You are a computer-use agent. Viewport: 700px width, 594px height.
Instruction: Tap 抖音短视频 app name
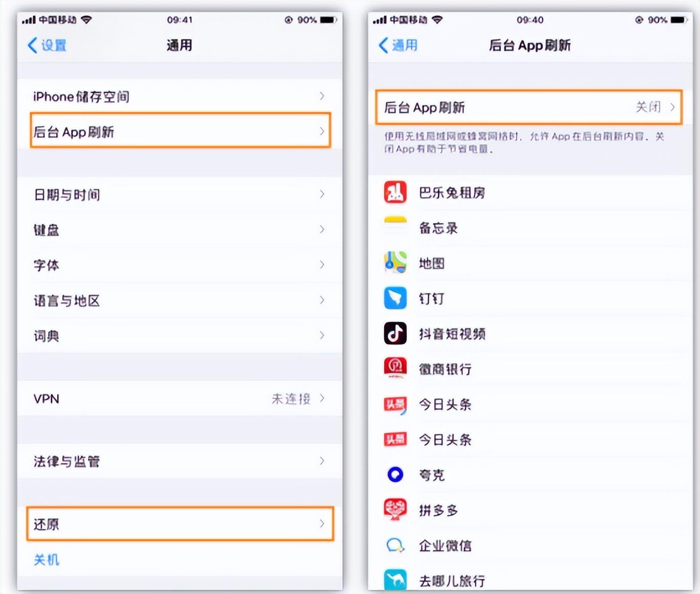click(452, 334)
